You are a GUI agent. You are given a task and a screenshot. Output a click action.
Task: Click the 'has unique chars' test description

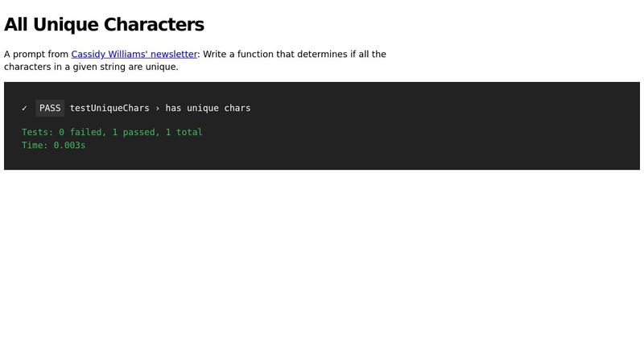(208, 109)
